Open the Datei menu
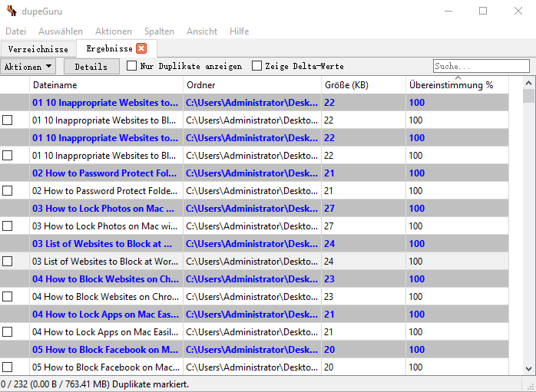Screen dimensions: 536x392 (x=16, y=31)
